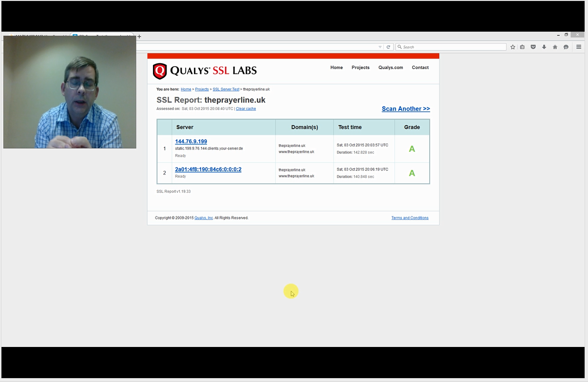
Task: Open the Qualys.com navigation item
Action: point(391,68)
